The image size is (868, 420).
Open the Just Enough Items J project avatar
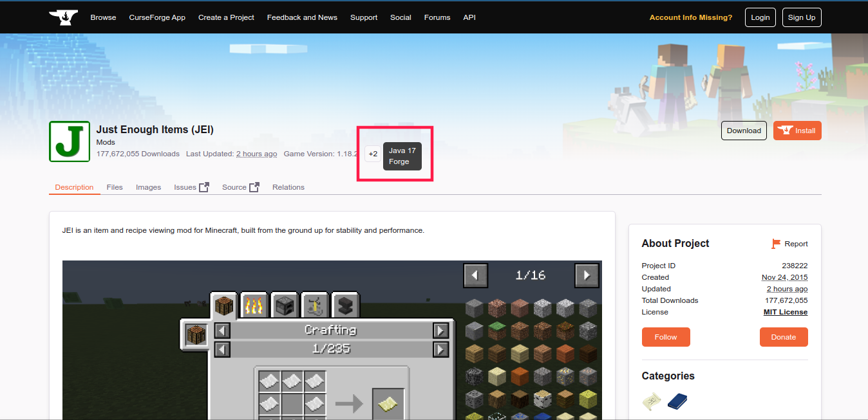pyautogui.click(x=70, y=142)
